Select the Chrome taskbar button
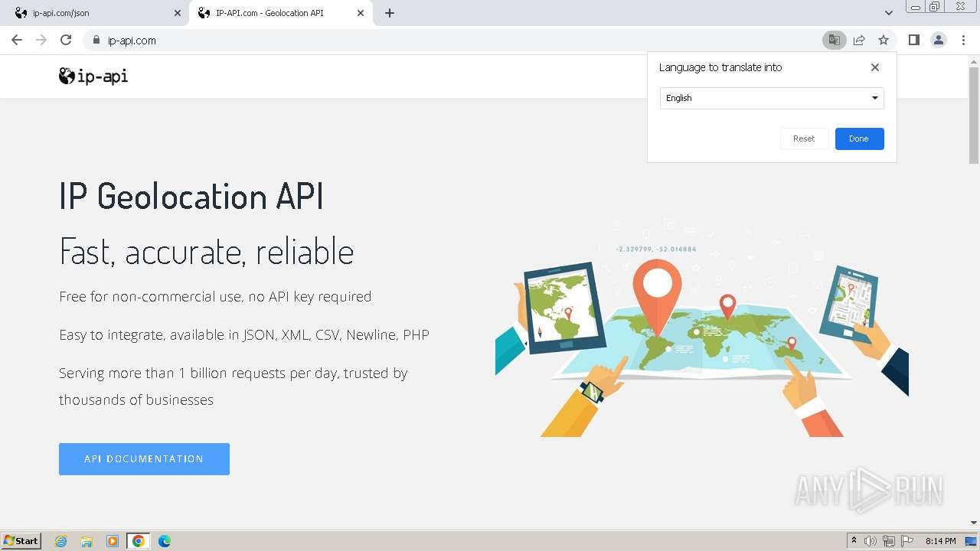Screen dimensions: 980x551 (x=139, y=541)
